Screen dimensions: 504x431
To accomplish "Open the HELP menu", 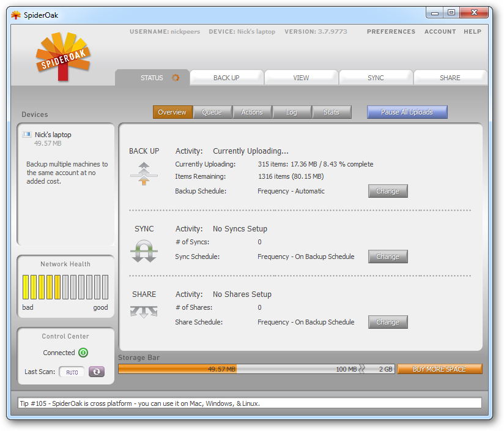I will 472,31.
